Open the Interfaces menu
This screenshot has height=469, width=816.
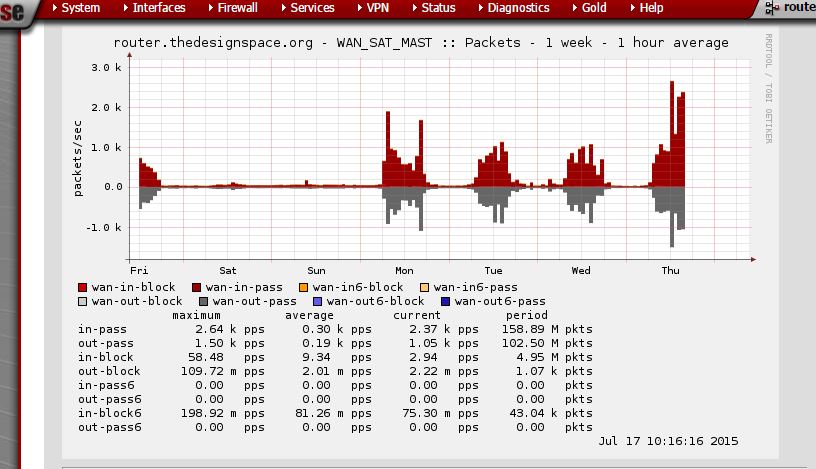[158, 8]
